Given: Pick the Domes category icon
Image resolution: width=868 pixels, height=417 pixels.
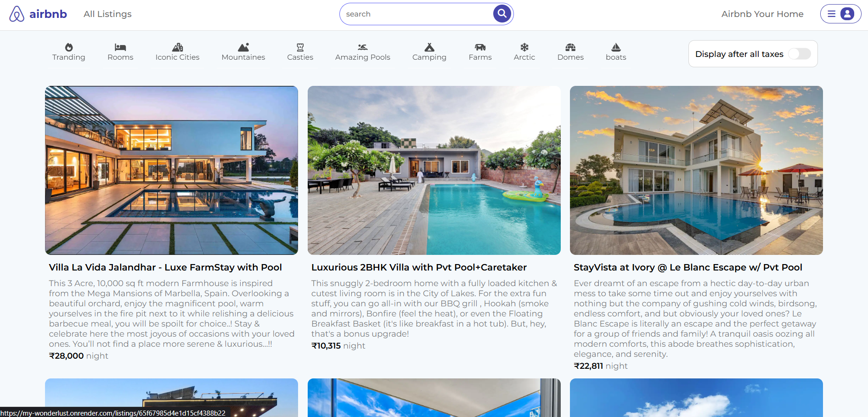Looking at the screenshot, I should (x=570, y=47).
